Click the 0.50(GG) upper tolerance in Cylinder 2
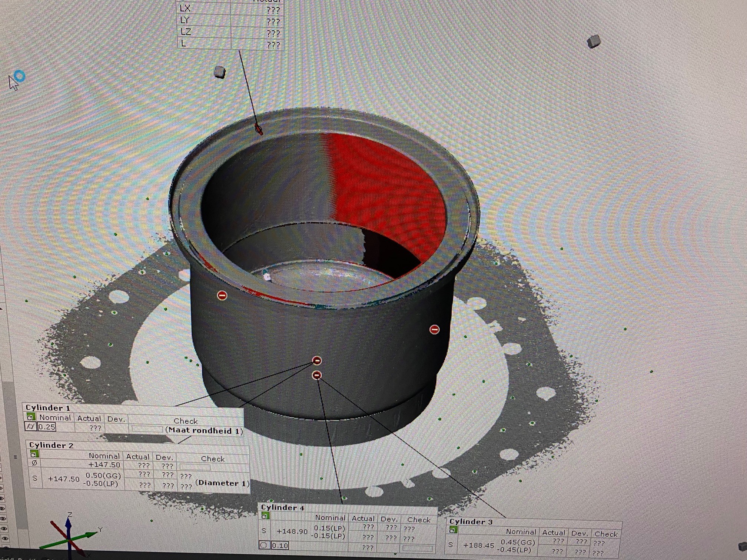The image size is (747, 560). 103,475
